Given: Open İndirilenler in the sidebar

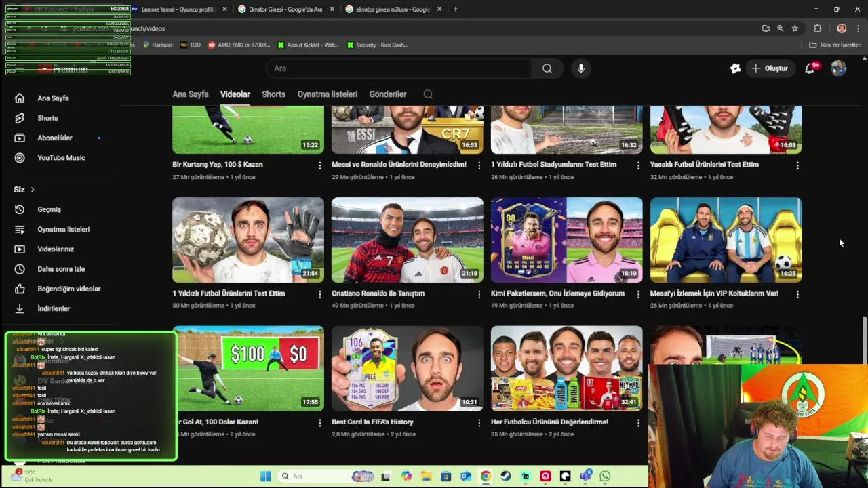Looking at the screenshot, I should tap(54, 308).
